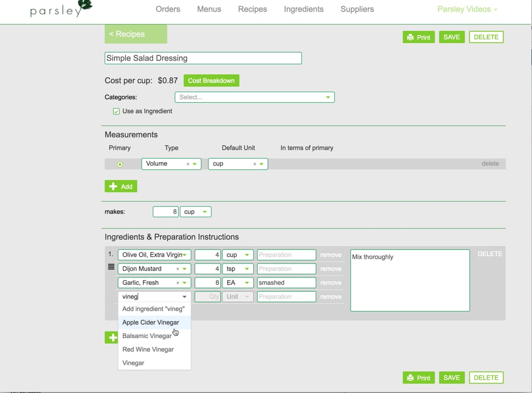Open the Categories Select dropdown

click(x=254, y=97)
